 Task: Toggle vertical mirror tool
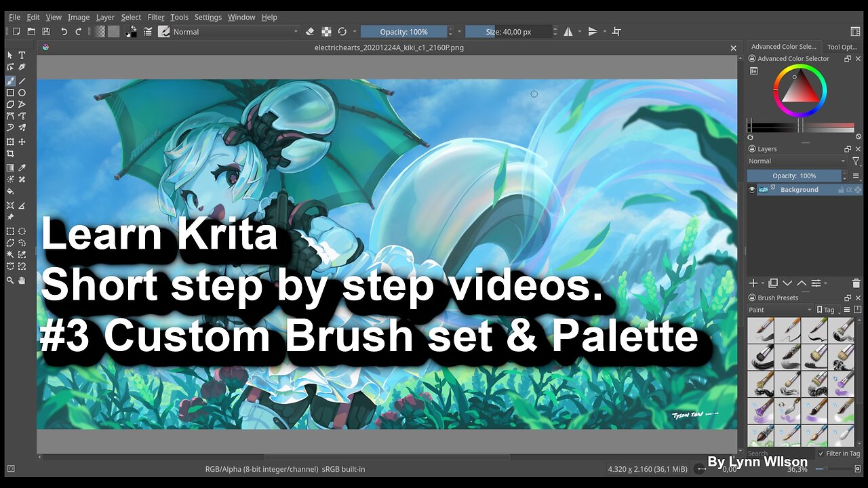click(593, 31)
